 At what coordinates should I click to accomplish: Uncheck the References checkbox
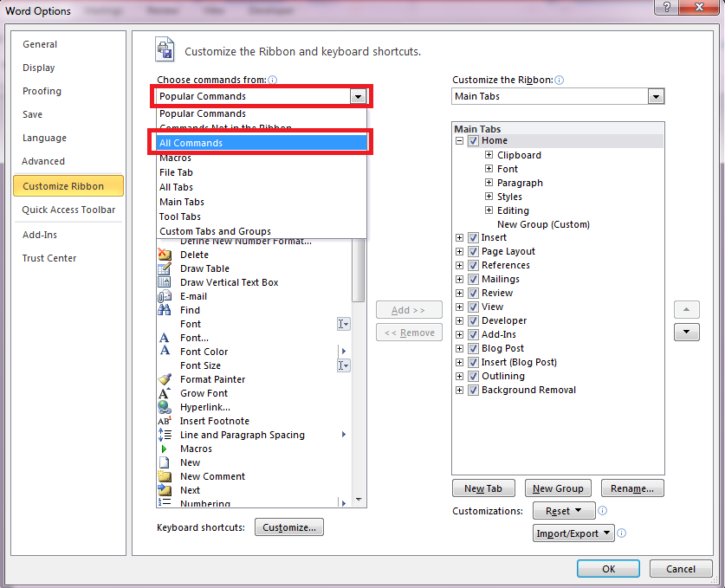click(473, 265)
